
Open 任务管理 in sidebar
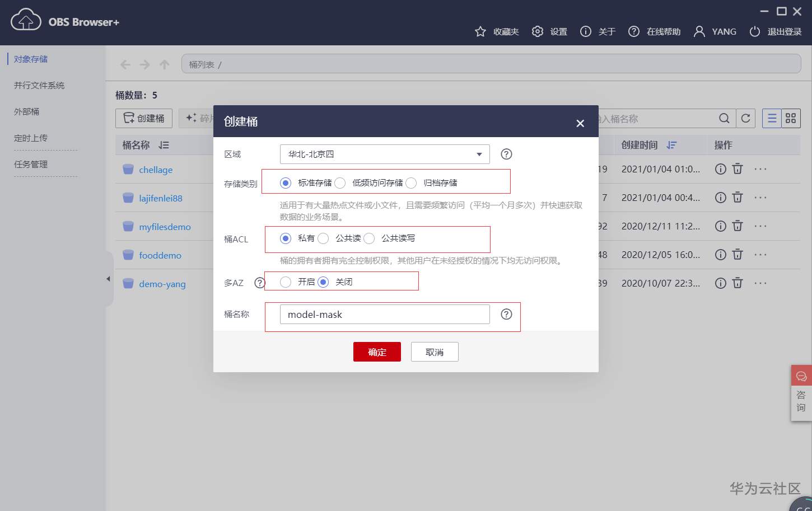(x=31, y=164)
